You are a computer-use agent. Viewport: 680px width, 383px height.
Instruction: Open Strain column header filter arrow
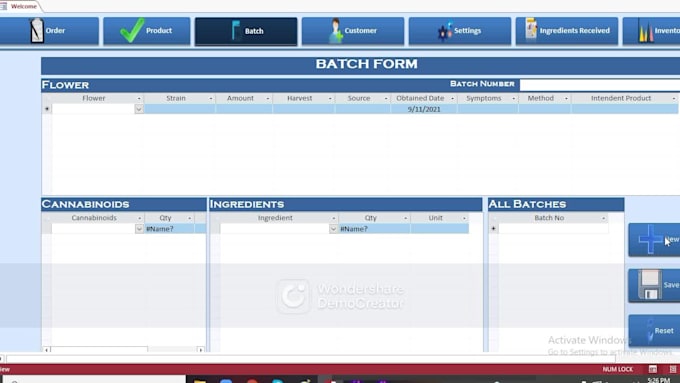[x=211, y=98]
